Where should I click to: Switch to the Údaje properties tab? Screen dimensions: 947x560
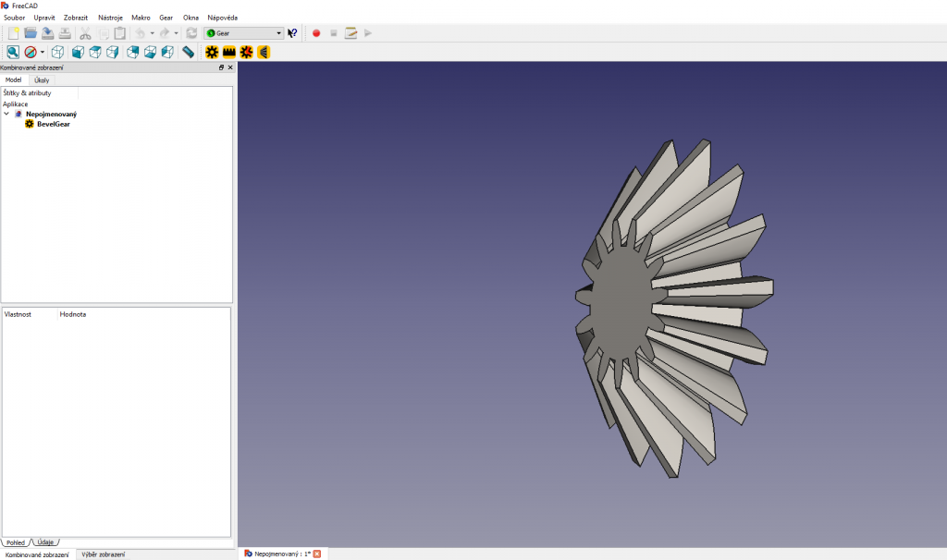point(45,542)
